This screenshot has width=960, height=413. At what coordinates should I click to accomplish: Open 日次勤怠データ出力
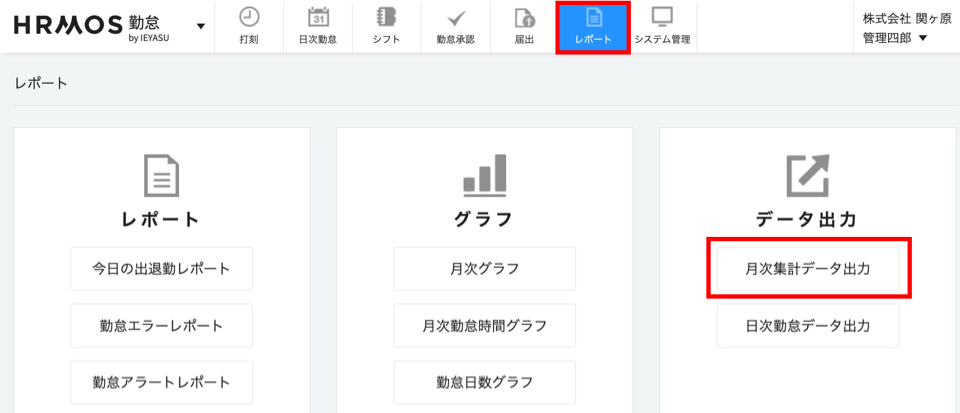pos(808,325)
